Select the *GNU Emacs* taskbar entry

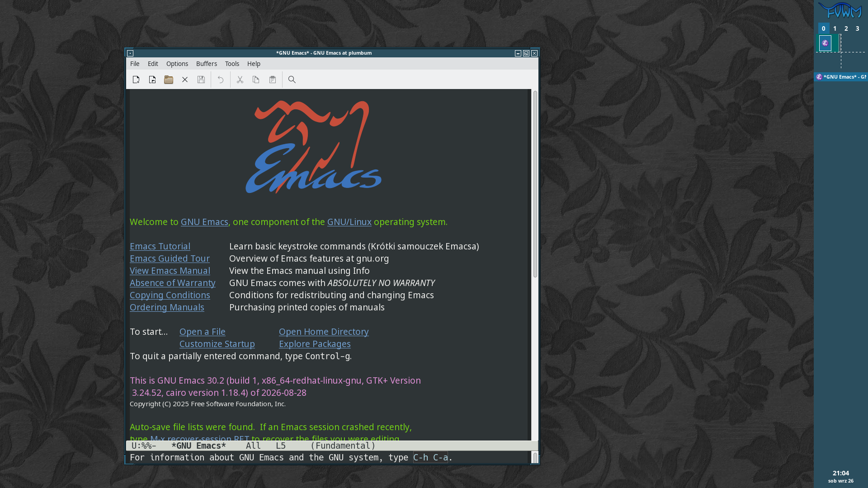(841, 77)
